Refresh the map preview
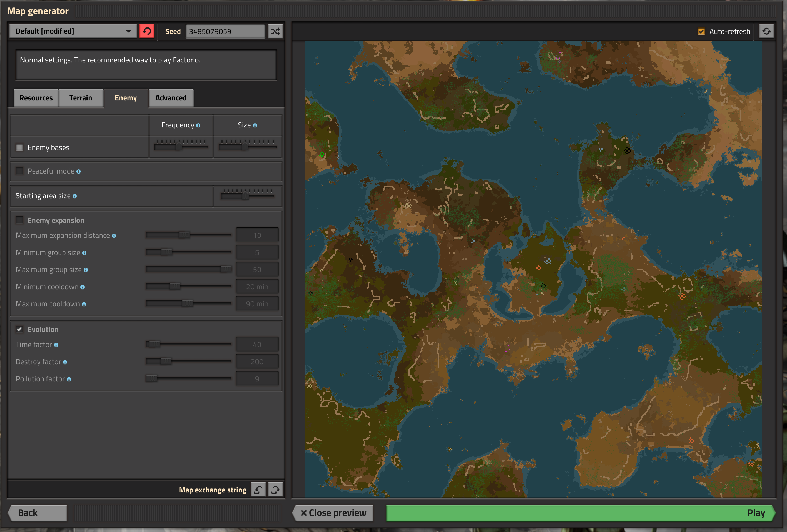The height and width of the screenshot is (532, 787). 767,31
